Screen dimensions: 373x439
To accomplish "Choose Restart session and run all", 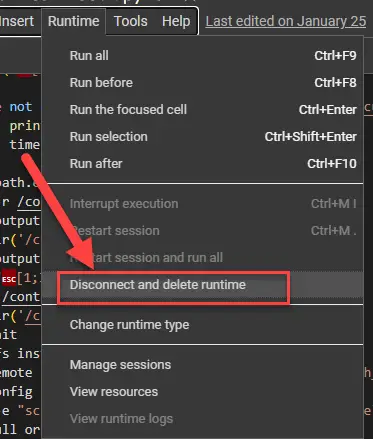I will (x=202, y=258).
